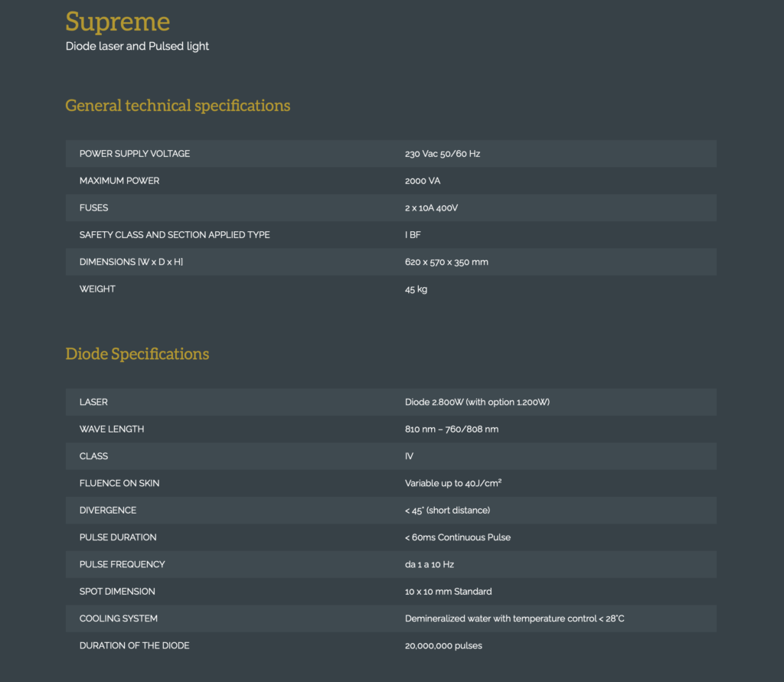Click the Diode 2.800W laser value
Viewport: 784px width, 682px height.
[x=477, y=403]
